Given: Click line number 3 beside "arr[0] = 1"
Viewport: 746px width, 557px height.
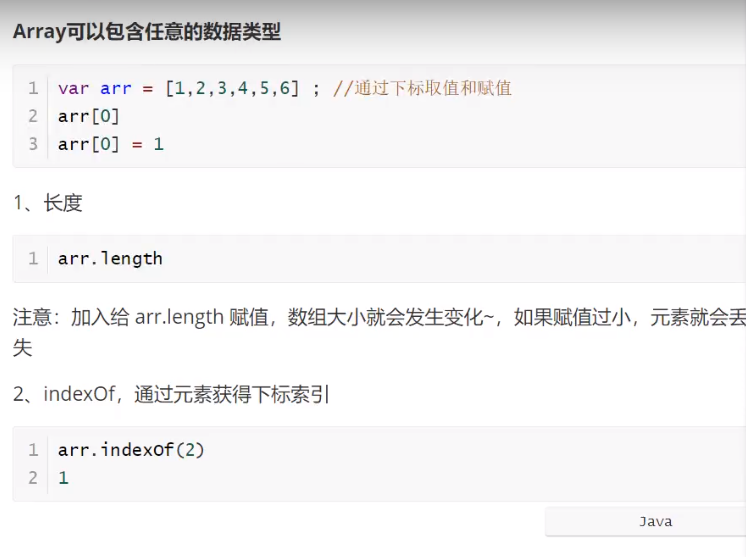Looking at the screenshot, I should pos(33,144).
